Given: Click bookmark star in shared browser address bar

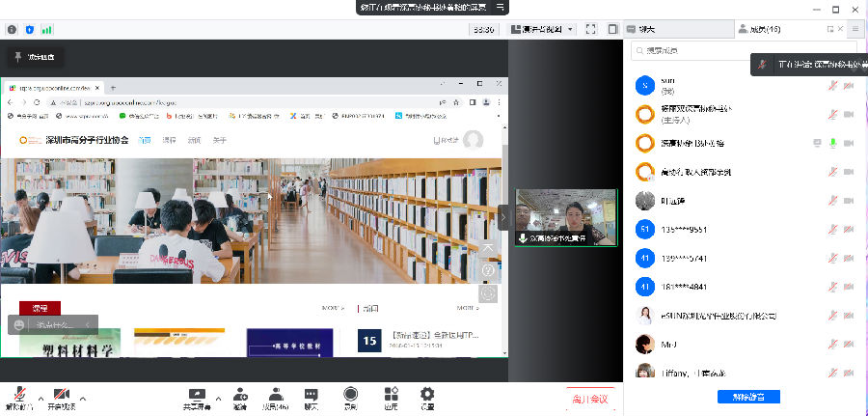Looking at the screenshot, I should point(456,102).
